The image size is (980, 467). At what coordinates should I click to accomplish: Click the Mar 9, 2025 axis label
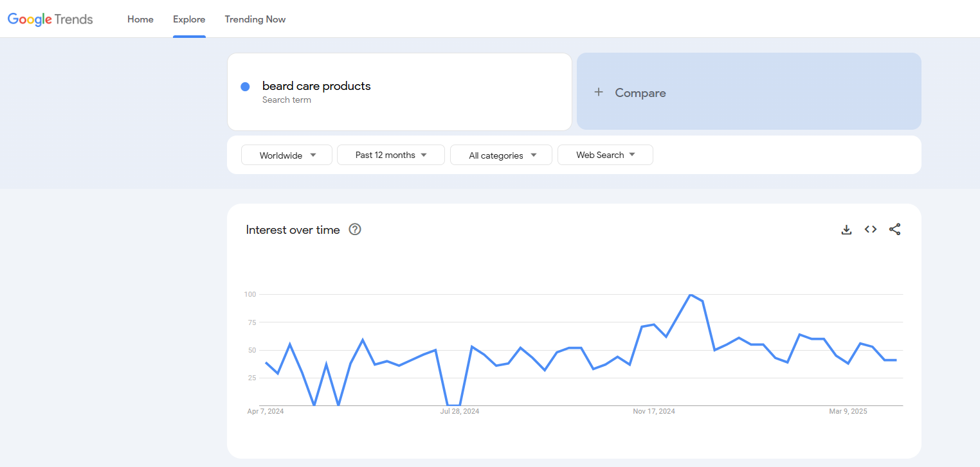(848, 411)
